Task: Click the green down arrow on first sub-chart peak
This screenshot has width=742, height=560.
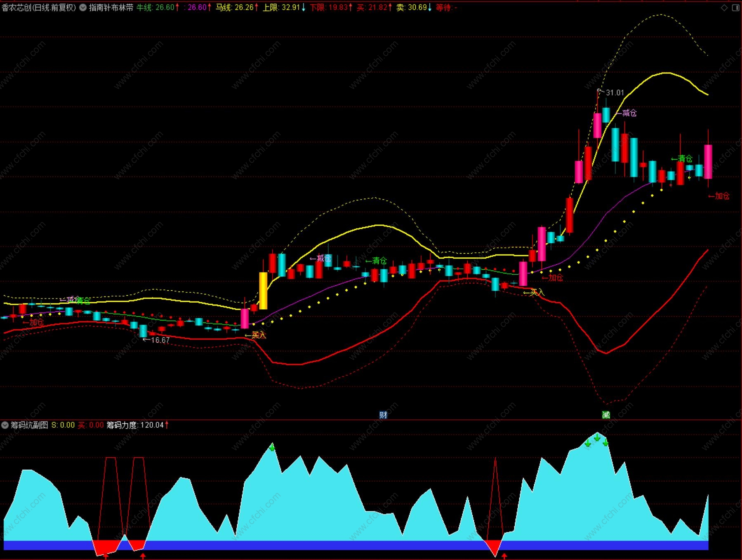Action: (x=272, y=447)
